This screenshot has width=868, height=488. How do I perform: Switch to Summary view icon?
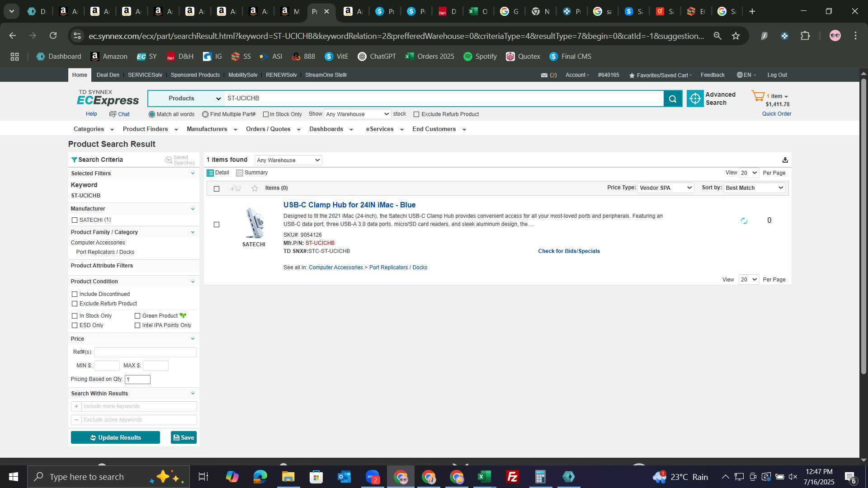(240, 173)
